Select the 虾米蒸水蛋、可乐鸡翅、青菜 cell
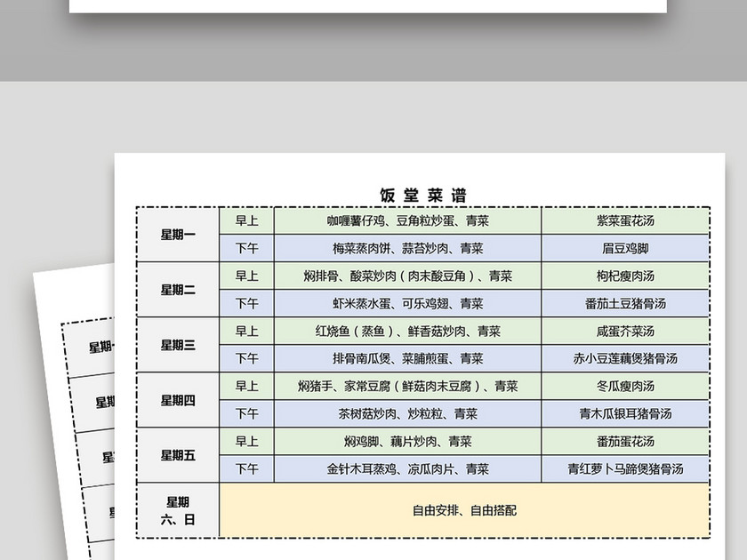 tap(409, 304)
